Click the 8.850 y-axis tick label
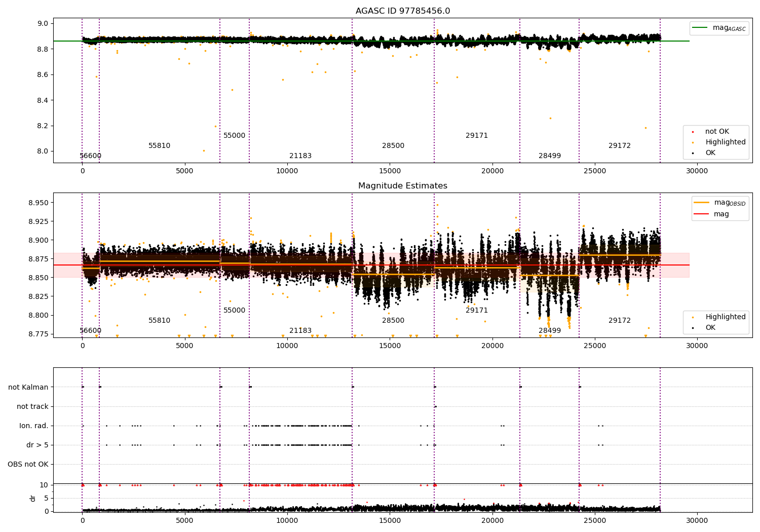Screen dimensions: 760x532 coord(39,278)
